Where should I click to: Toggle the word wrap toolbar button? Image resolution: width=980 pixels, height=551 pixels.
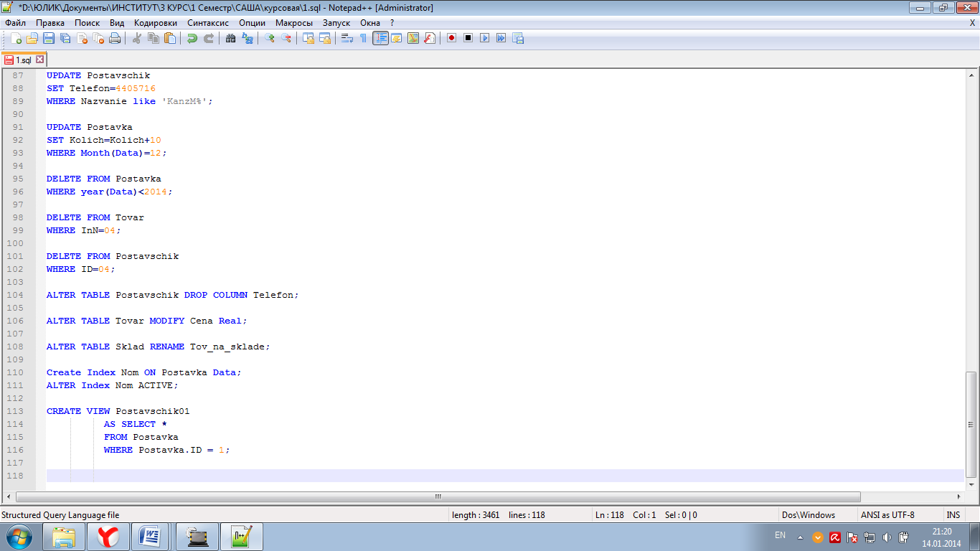pyautogui.click(x=347, y=38)
